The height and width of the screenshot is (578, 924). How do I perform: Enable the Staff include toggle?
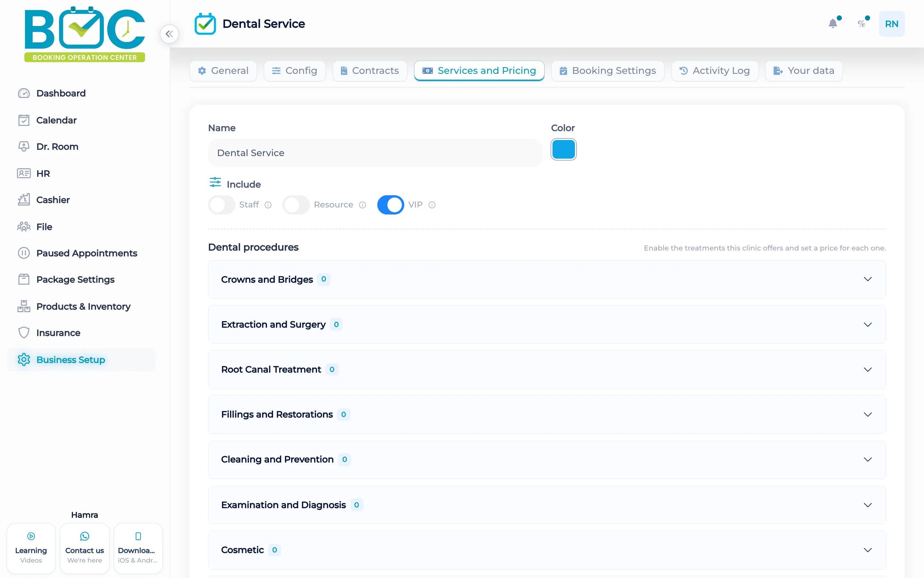tap(221, 205)
